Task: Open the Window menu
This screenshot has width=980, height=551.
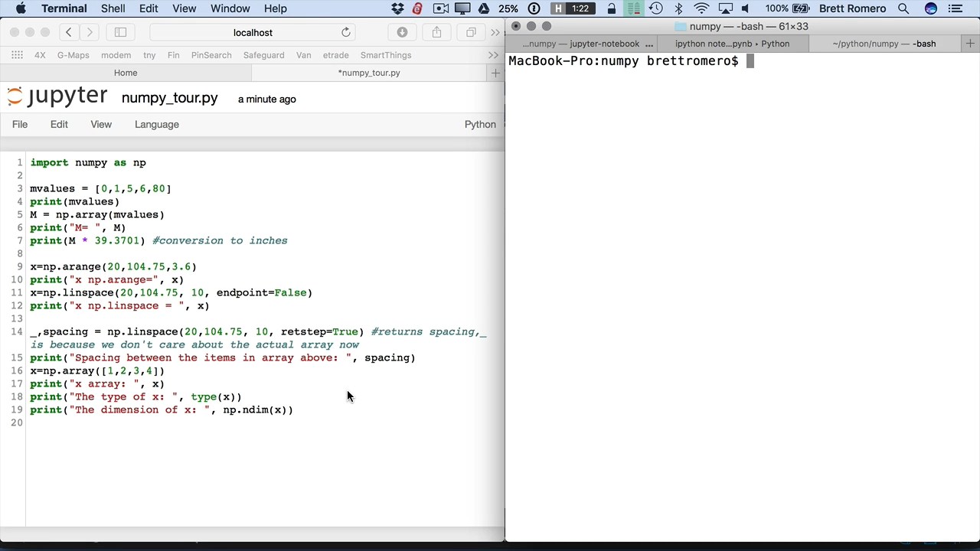Action: (x=230, y=8)
